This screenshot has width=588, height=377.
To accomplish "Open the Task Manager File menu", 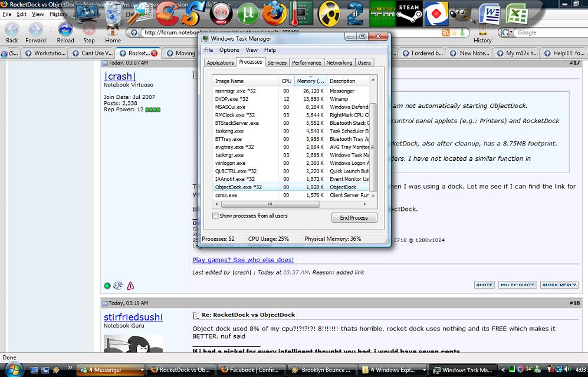I will [x=209, y=50].
